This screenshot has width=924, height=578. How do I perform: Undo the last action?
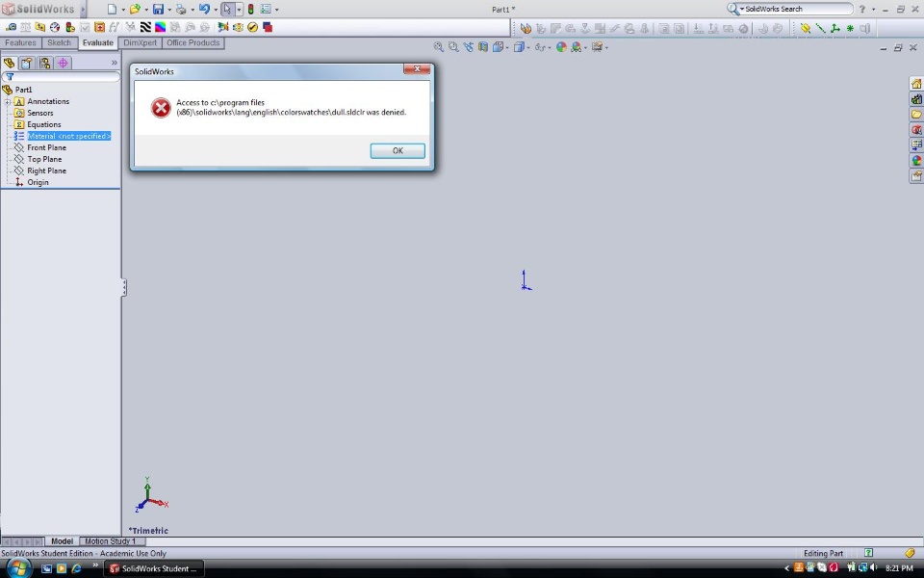tap(204, 9)
